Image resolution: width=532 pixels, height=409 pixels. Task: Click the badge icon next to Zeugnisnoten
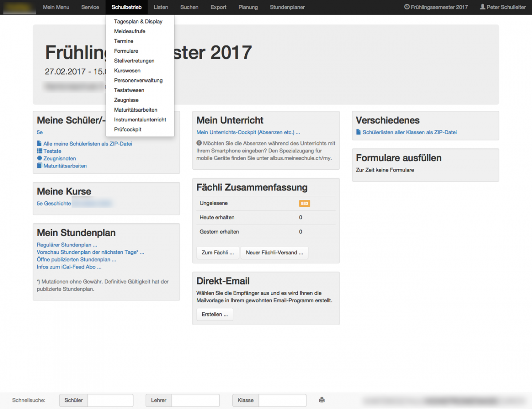coord(39,158)
